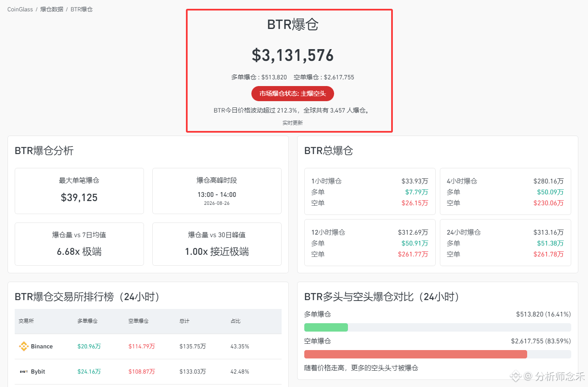Screen dimensions: 588x387
Task: Select 24-hour long value $51.38万
Action: tap(550, 243)
